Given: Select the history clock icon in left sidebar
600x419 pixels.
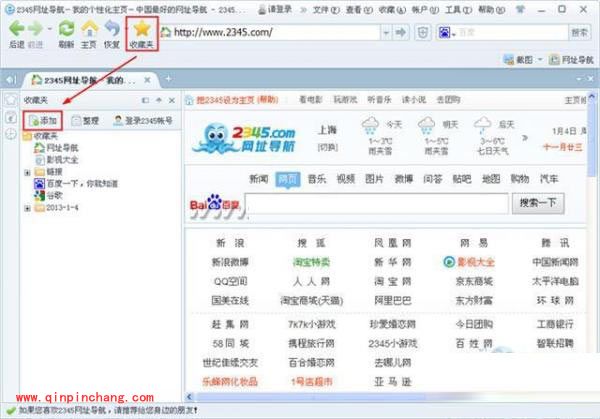Looking at the screenshot, I should click(11, 134).
